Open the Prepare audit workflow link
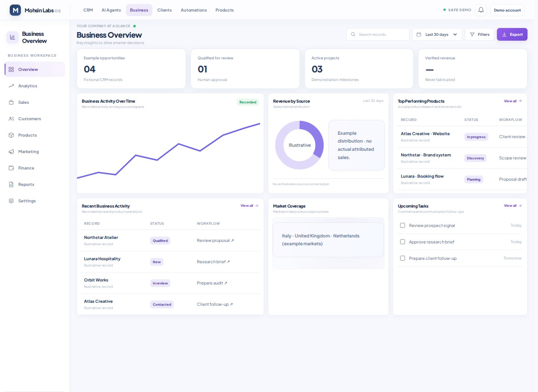This screenshot has height=392, width=538. pyautogui.click(x=212, y=283)
